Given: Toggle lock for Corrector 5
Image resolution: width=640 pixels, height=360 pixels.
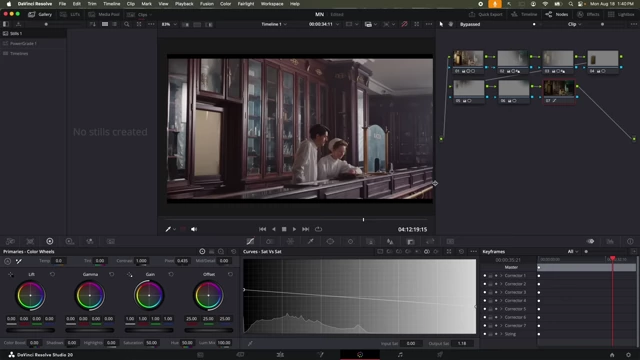Looking at the screenshot, I should 490,309.
